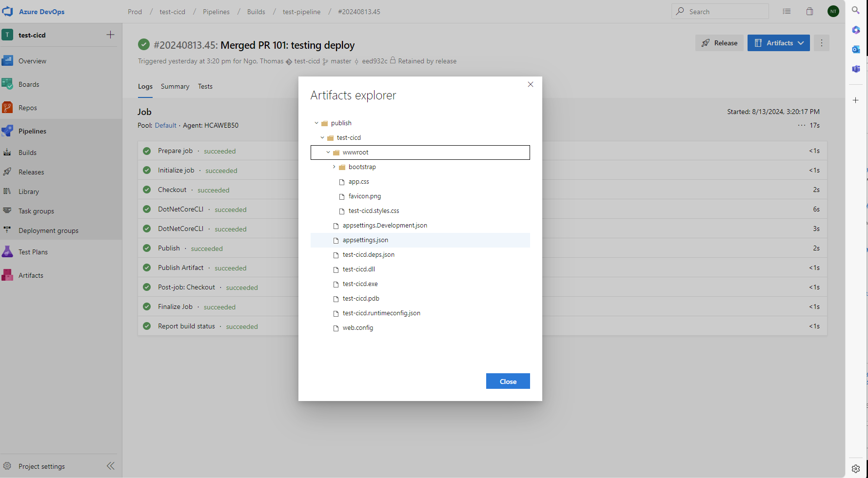
Task: Open the Repos sidebar icon
Action: point(7,108)
